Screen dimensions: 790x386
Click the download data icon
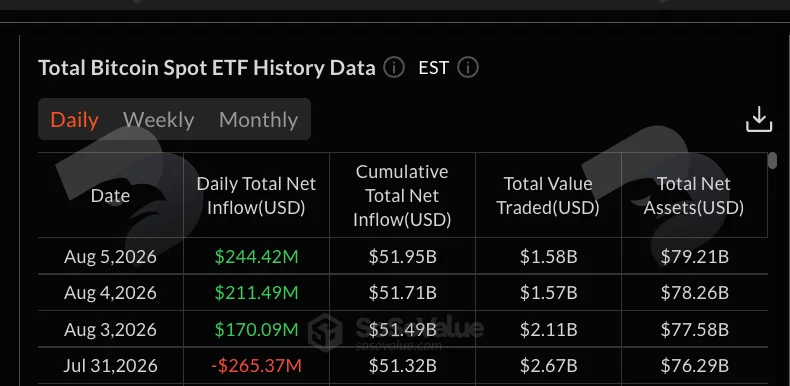click(759, 119)
